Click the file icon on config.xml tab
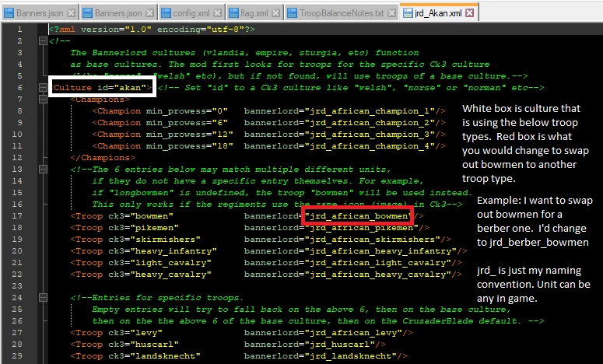This screenshot has width=603, height=364. (x=167, y=13)
